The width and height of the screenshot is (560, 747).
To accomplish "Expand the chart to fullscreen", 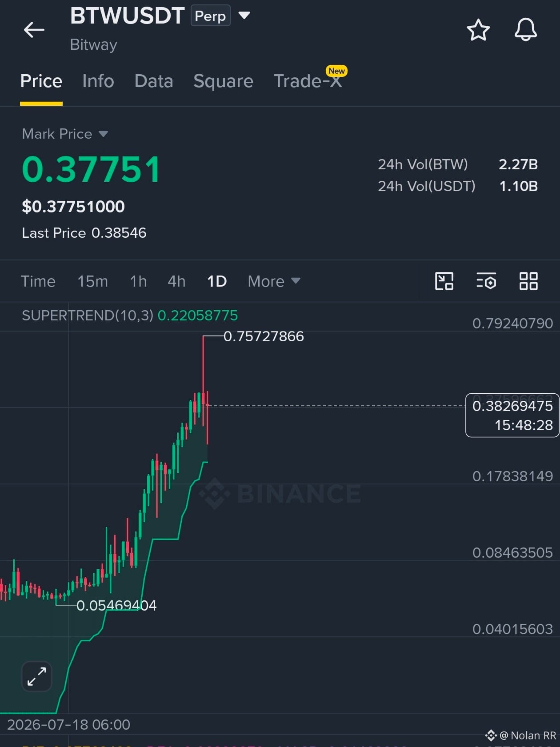I will (x=37, y=676).
